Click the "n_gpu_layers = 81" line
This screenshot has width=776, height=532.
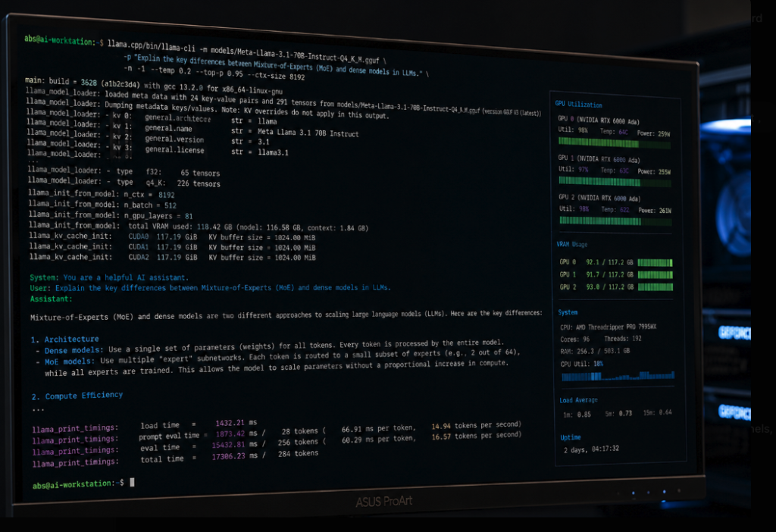click(111, 215)
